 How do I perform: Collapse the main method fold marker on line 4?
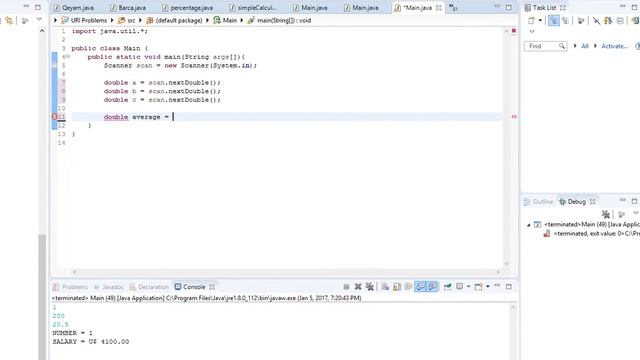[68, 57]
